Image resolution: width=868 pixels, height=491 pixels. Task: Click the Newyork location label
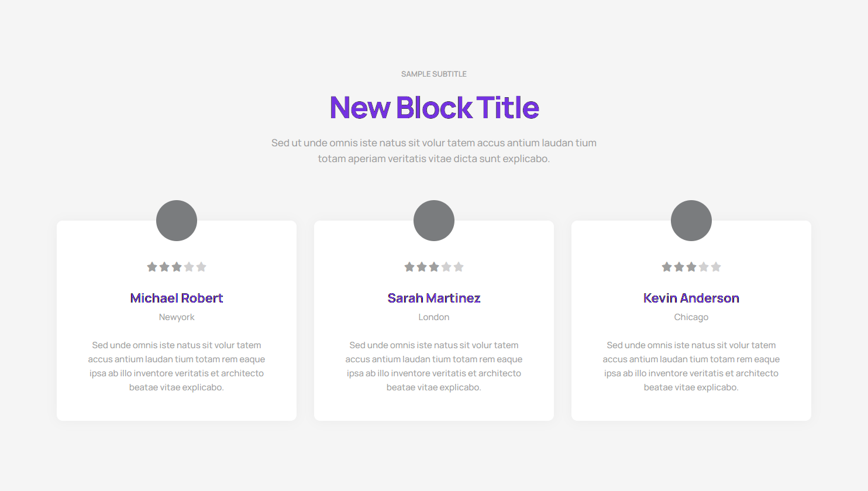177,317
